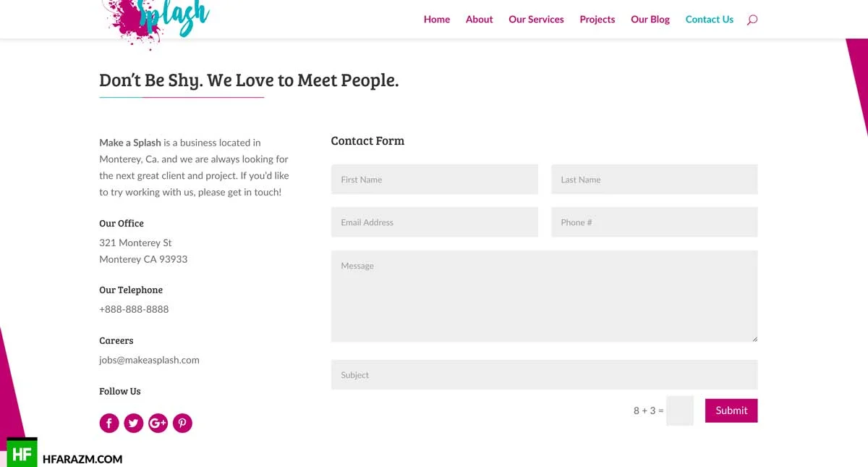
Task: Submit the contact form
Action: tap(731, 411)
